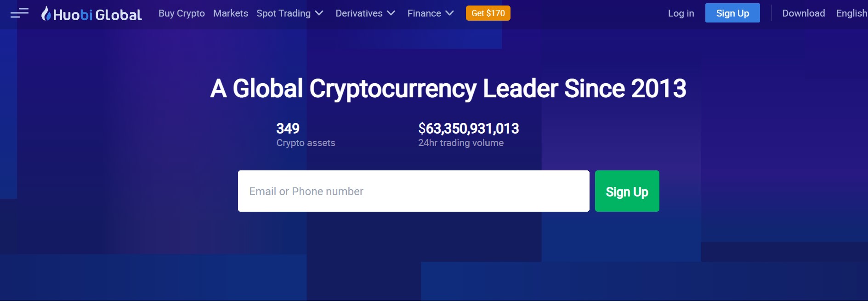Click the Huobi flame logo

pyautogui.click(x=45, y=13)
